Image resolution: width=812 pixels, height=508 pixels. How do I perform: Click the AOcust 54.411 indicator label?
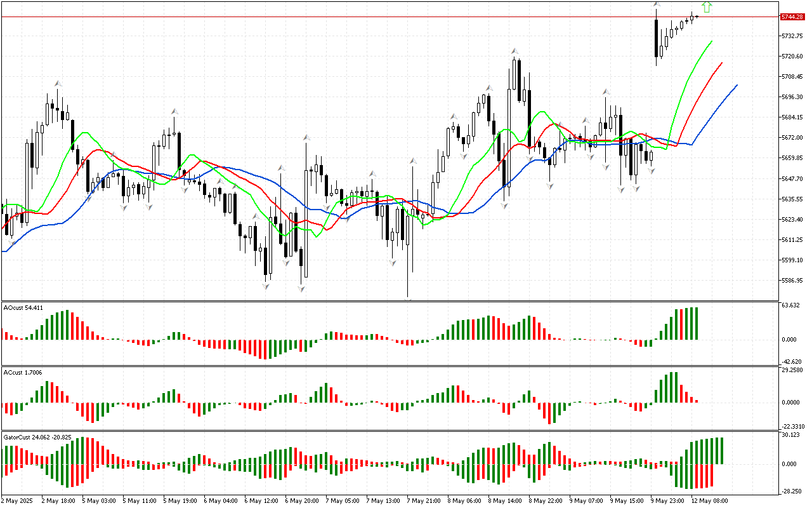[23, 308]
